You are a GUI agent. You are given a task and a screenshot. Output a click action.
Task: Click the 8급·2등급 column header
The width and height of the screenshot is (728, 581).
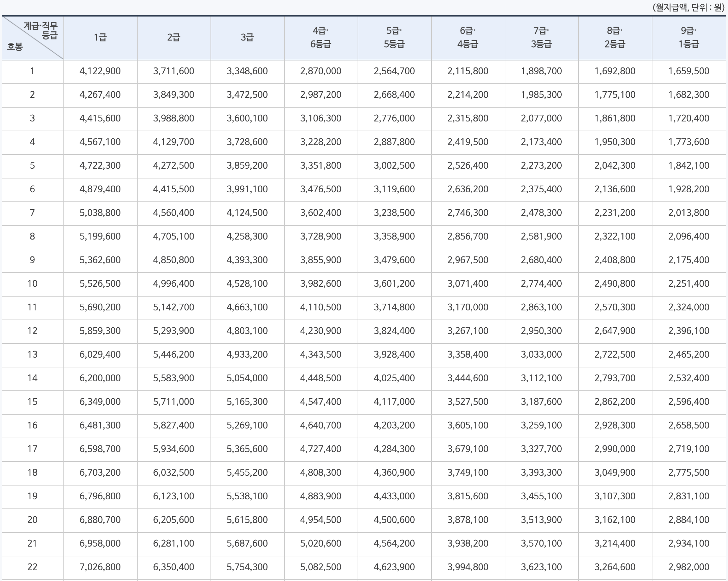coord(615,37)
